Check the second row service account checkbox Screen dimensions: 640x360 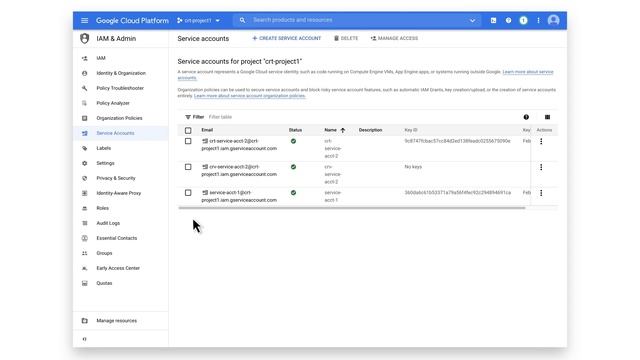(188, 167)
